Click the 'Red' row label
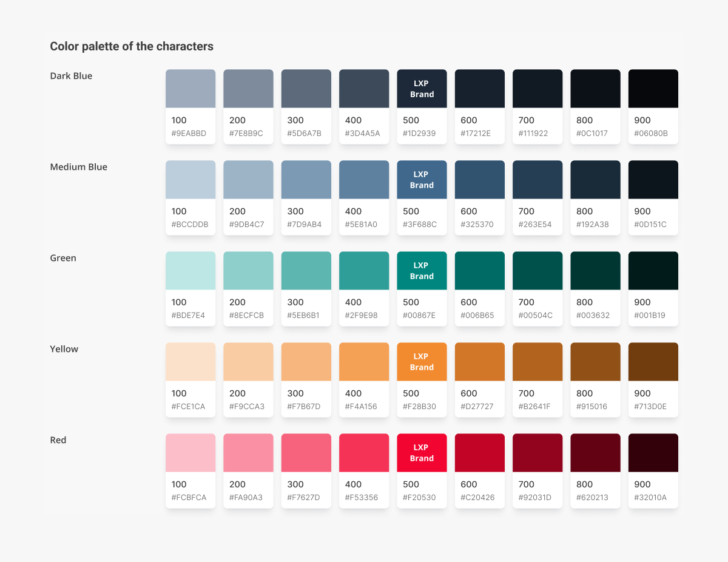 pyautogui.click(x=58, y=440)
